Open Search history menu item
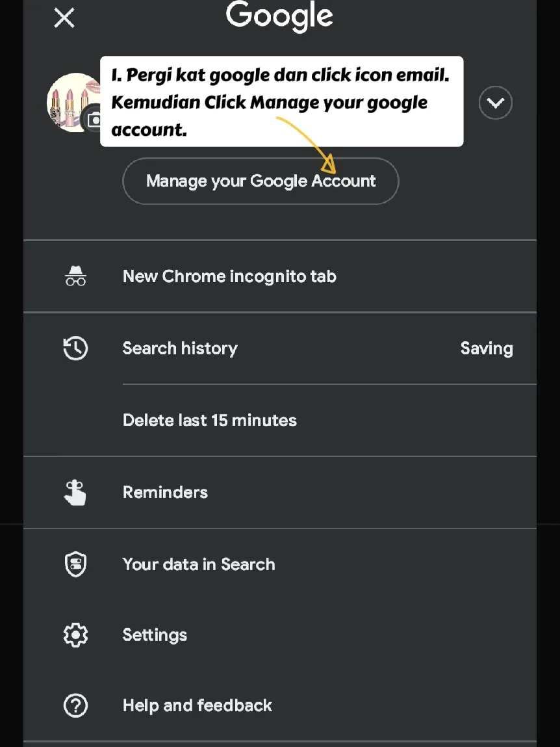 (180, 348)
